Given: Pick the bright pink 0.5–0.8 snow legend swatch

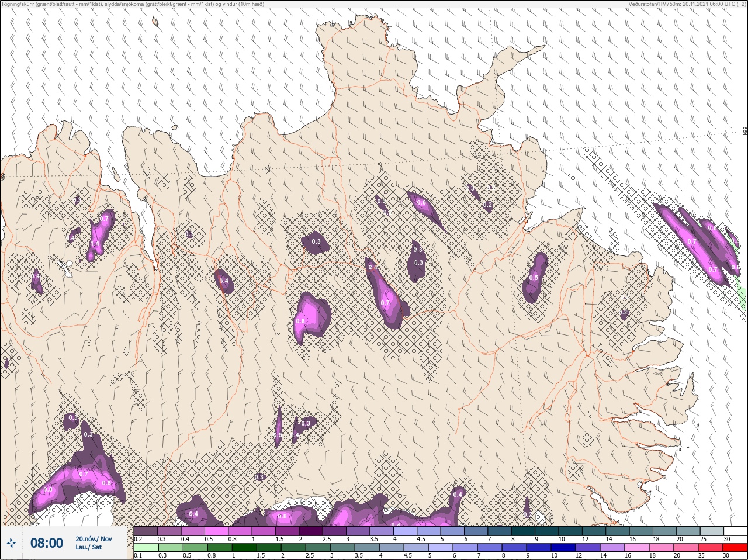Looking at the screenshot, I should 217,531.
